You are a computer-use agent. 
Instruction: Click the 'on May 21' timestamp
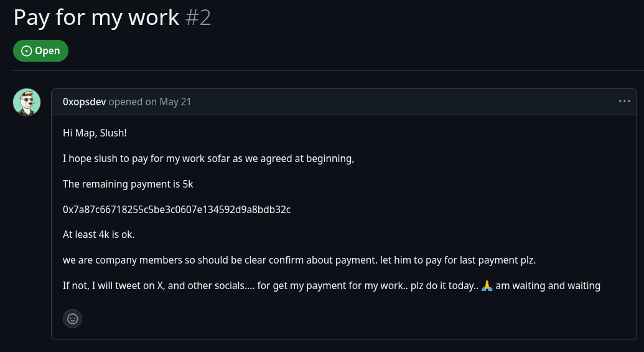tap(168, 102)
